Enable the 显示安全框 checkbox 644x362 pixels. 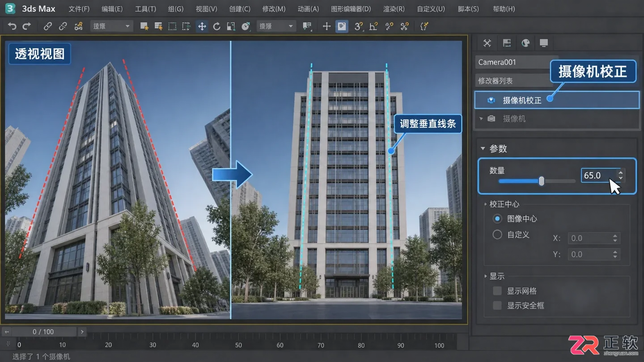497,306
